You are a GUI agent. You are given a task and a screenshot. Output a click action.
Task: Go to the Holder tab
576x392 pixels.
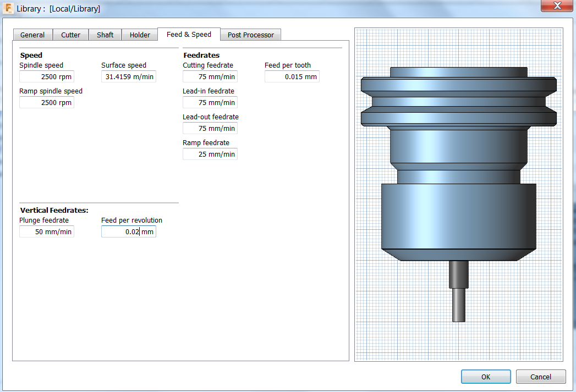[140, 35]
